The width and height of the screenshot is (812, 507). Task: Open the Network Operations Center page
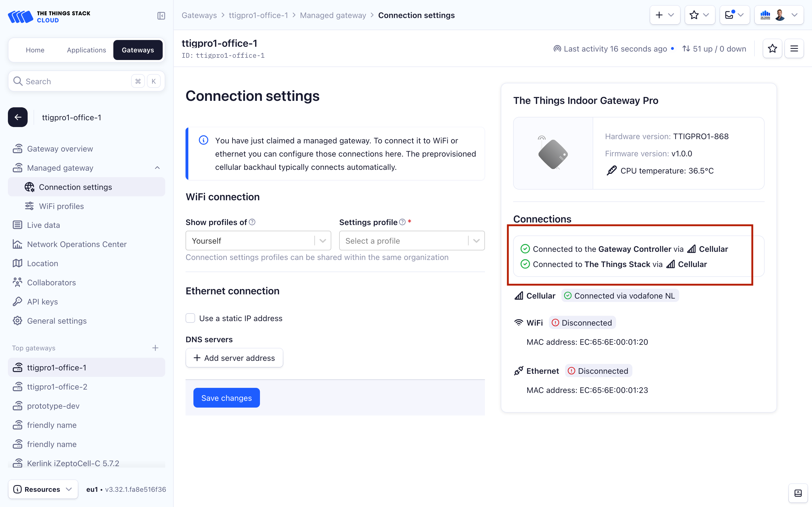coord(77,244)
